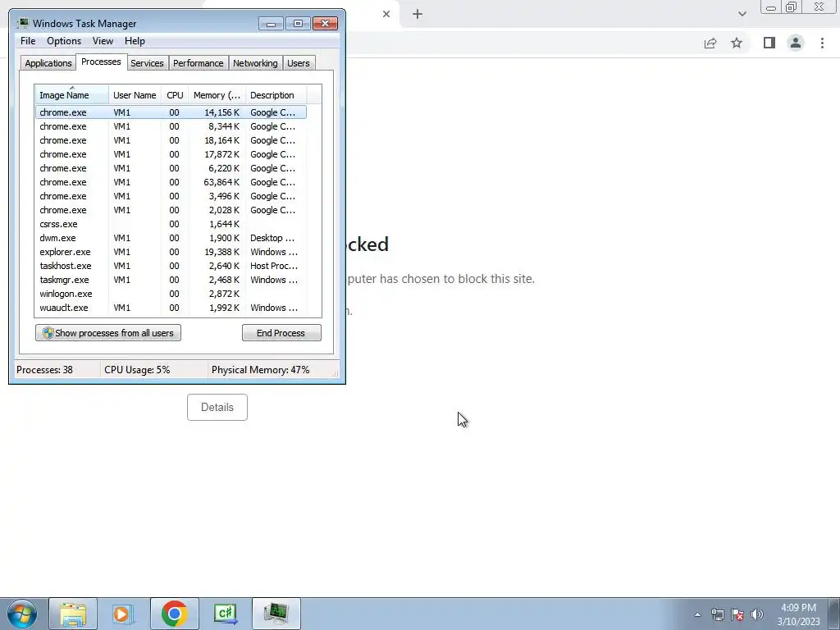This screenshot has height=630, width=840.
Task: Open the Action Center flag icon
Action: click(737, 614)
